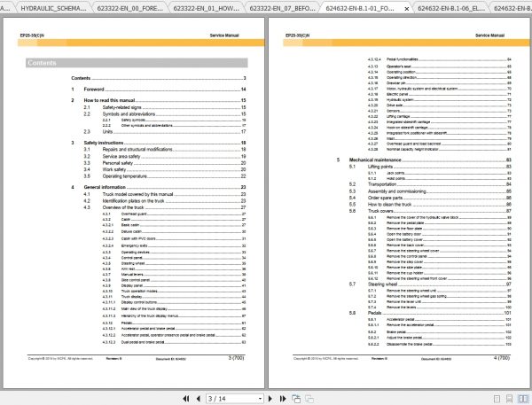Click 'Adjust the brake pedal' entry
This screenshot has height=405, width=532.
coord(404,338)
